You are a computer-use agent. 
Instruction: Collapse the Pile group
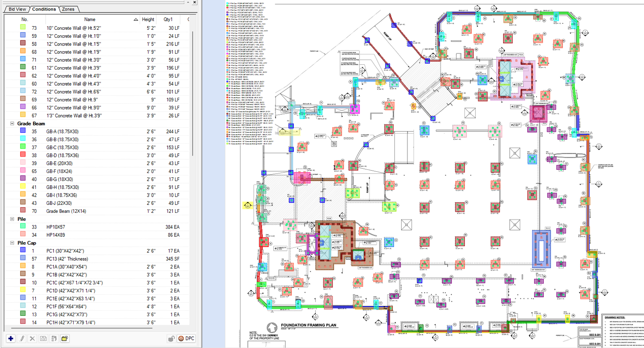pos(12,219)
